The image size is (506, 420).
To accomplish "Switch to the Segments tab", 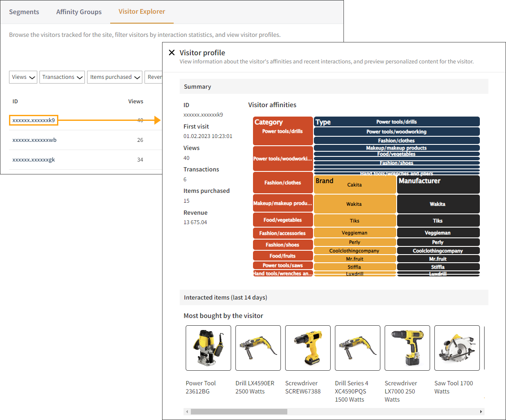I will coord(24,12).
